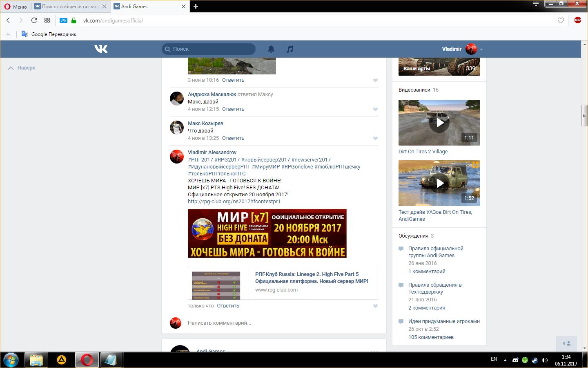Screen dimensions: 588x368
Task: Click the green security padlock icon
Action: click(74, 20)
